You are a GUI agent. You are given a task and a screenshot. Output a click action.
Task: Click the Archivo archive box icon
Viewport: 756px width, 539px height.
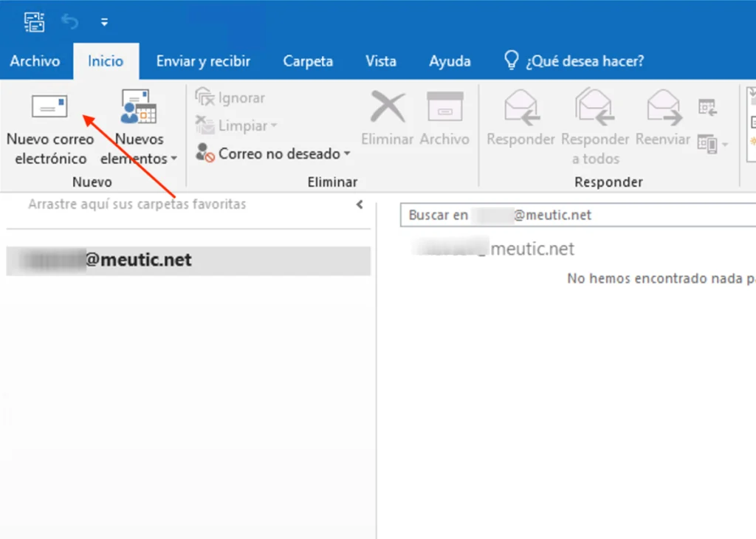(444, 109)
